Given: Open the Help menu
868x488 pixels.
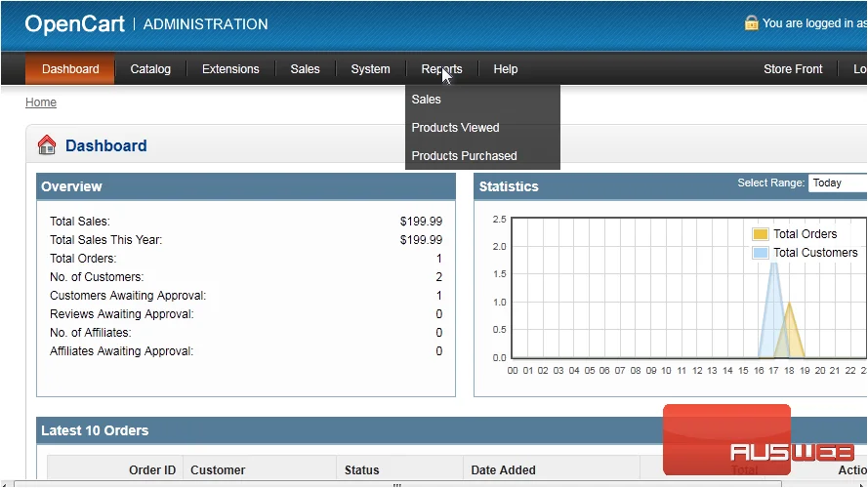Looking at the screenshot, I should click(506, 69).
